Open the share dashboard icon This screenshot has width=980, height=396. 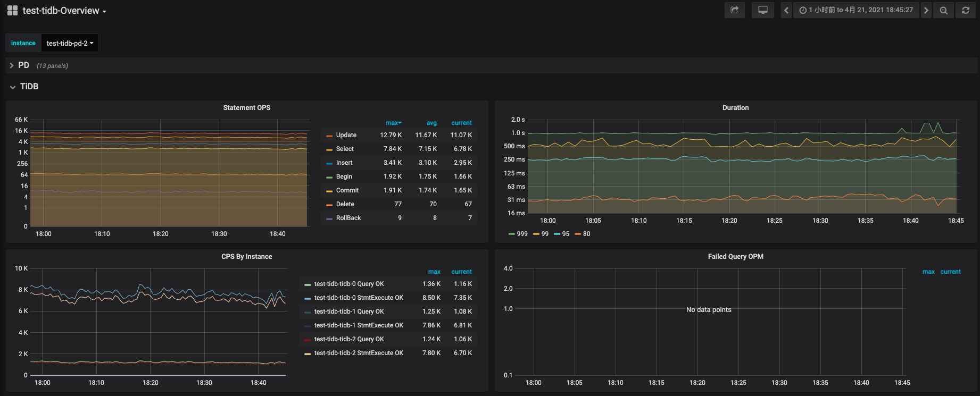(734, 10)
